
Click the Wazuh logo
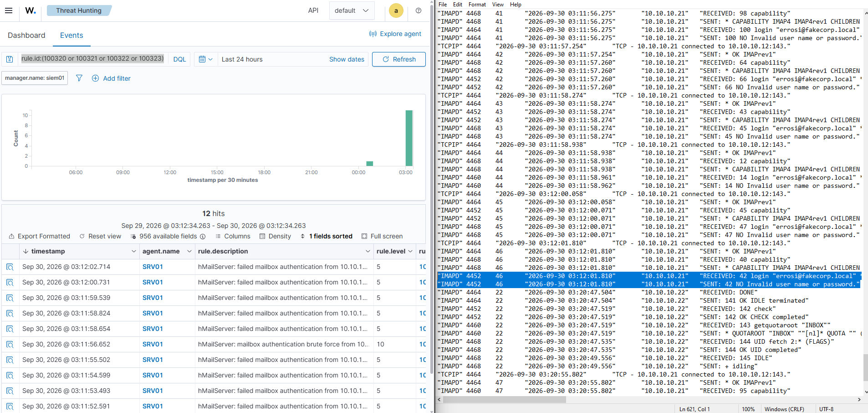(30, 10)
